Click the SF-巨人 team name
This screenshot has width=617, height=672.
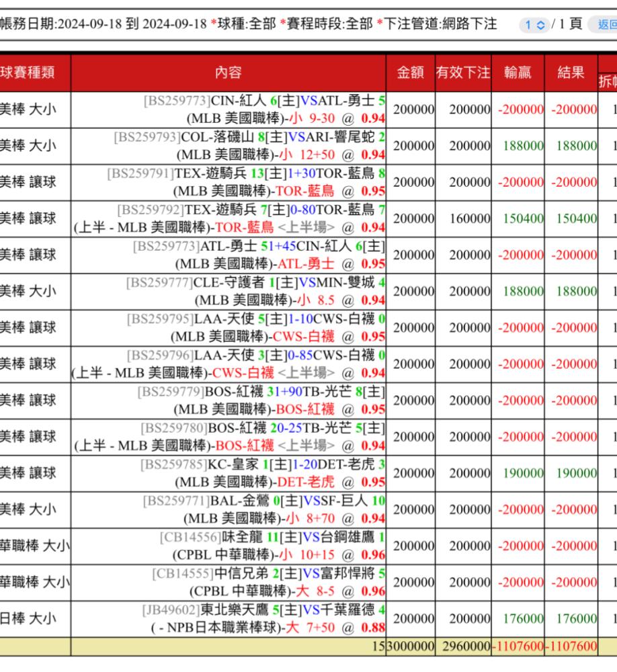tap(344, 501)
